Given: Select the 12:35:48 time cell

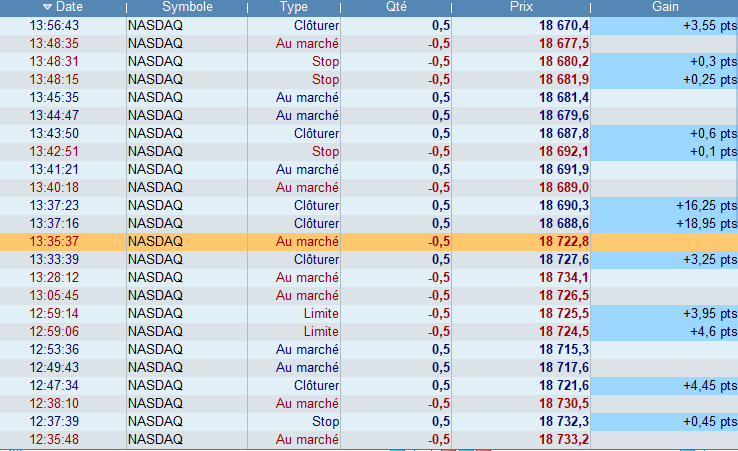Looking at the screenshot, I should pyautogui.click(x=54, y=439).
